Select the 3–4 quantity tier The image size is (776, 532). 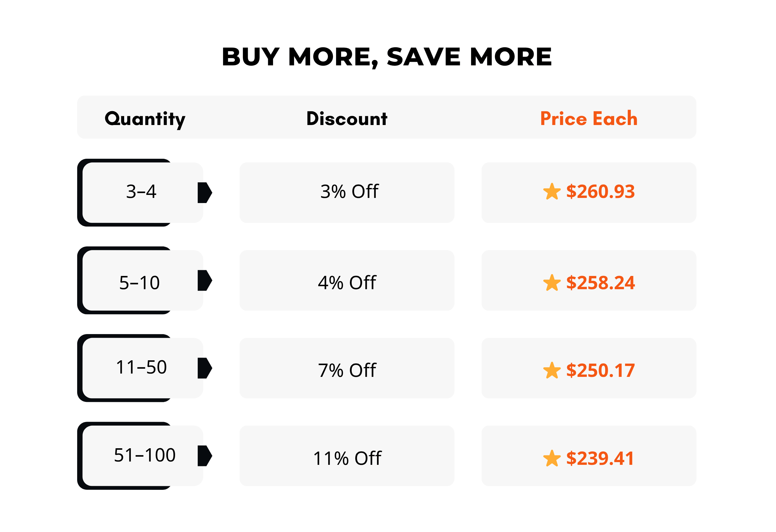[140, 192]
